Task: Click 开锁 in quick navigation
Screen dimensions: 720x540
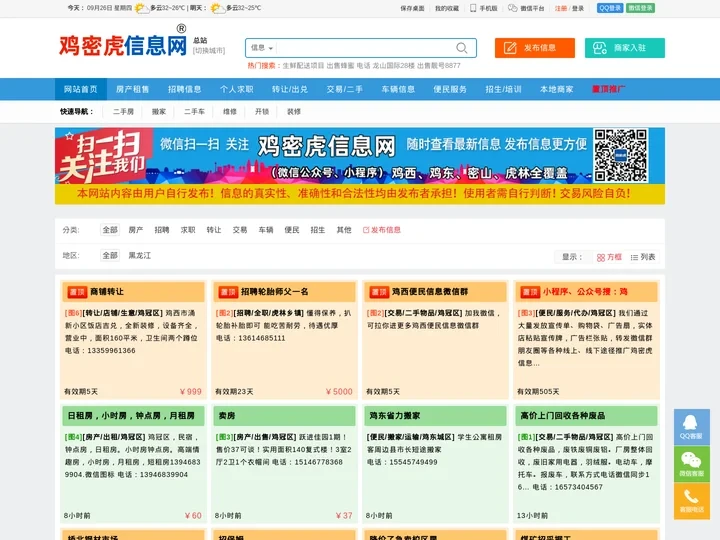Action: 262,112
